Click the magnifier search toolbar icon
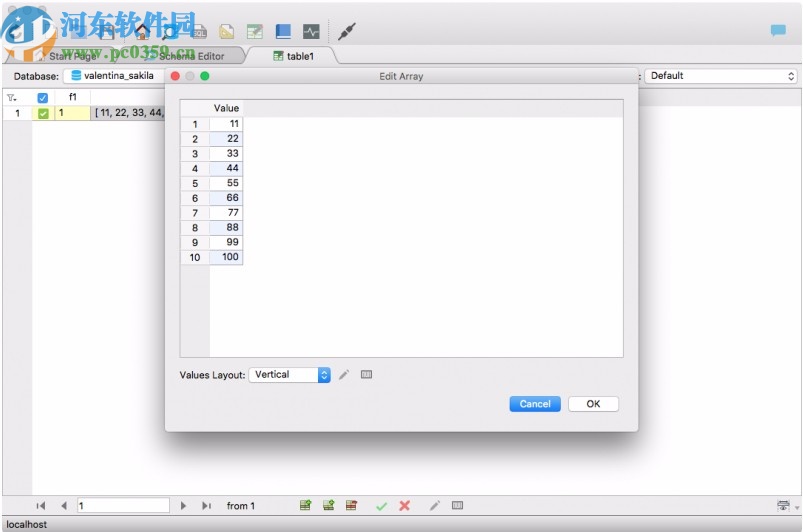 170,32
